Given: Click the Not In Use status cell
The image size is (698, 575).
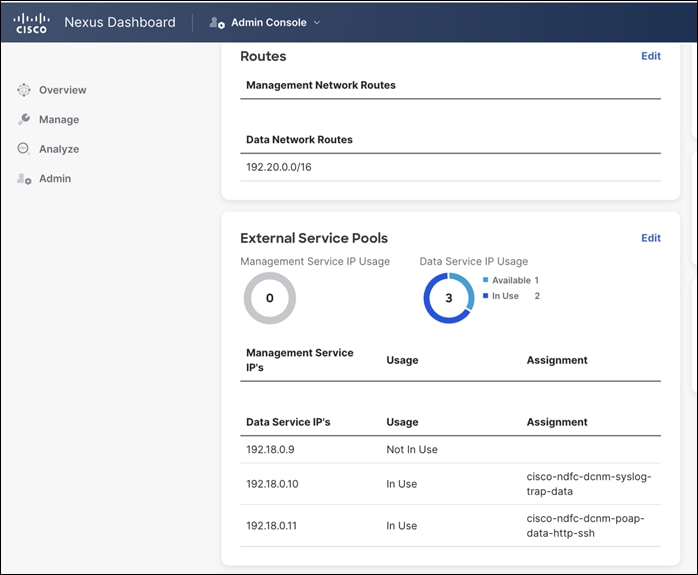Looking at the screenshot, I should (x=412, y=449).
